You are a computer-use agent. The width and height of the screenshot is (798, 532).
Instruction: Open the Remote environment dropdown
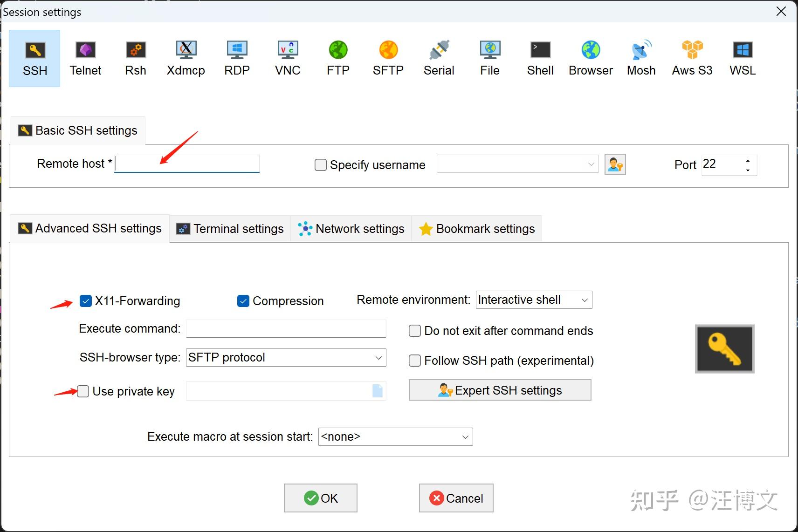584,300
